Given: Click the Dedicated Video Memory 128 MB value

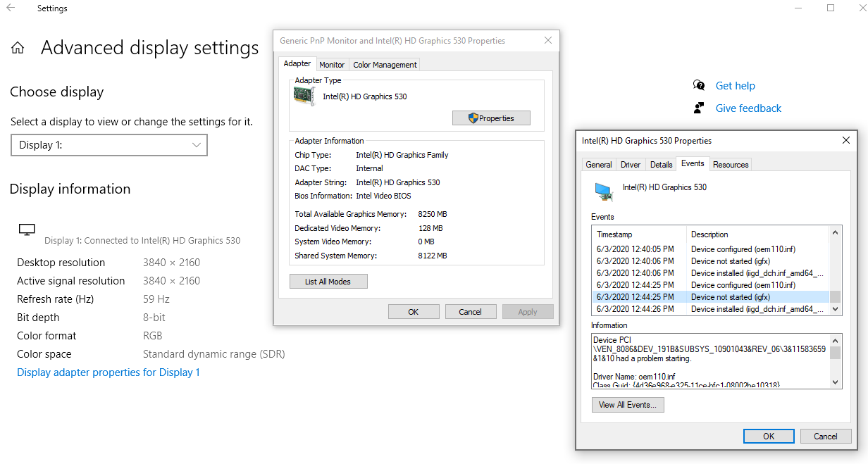Looking at the screenshot, I should (430, 228).
